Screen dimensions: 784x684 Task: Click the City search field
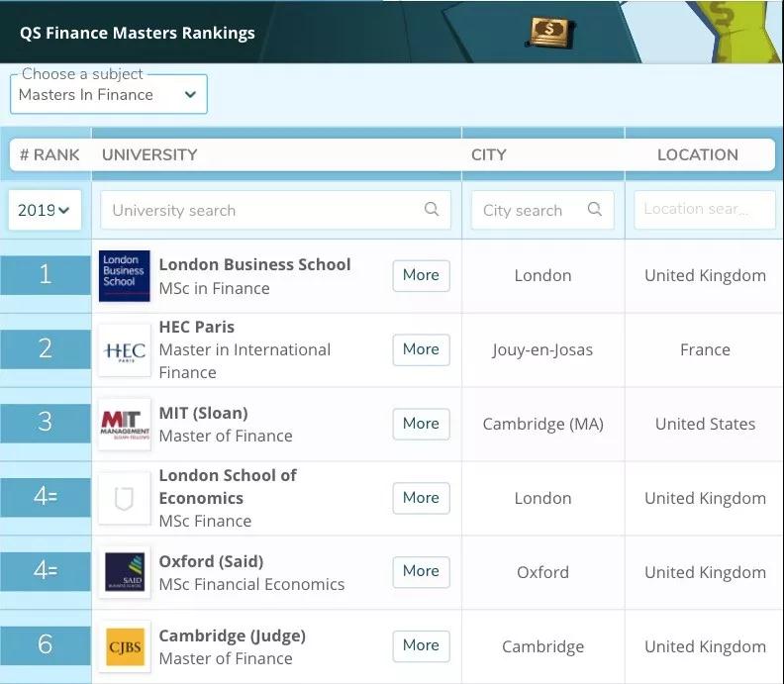[542, 210]
